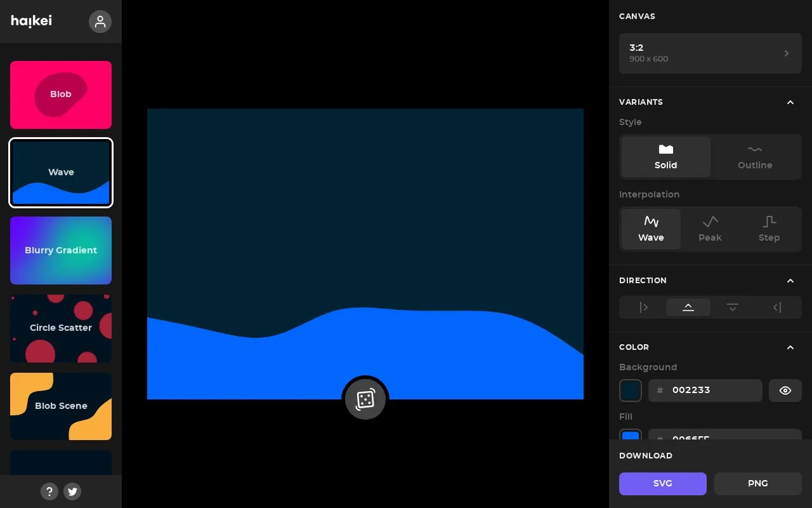Click the randomize dice icon

coord(365,399)
